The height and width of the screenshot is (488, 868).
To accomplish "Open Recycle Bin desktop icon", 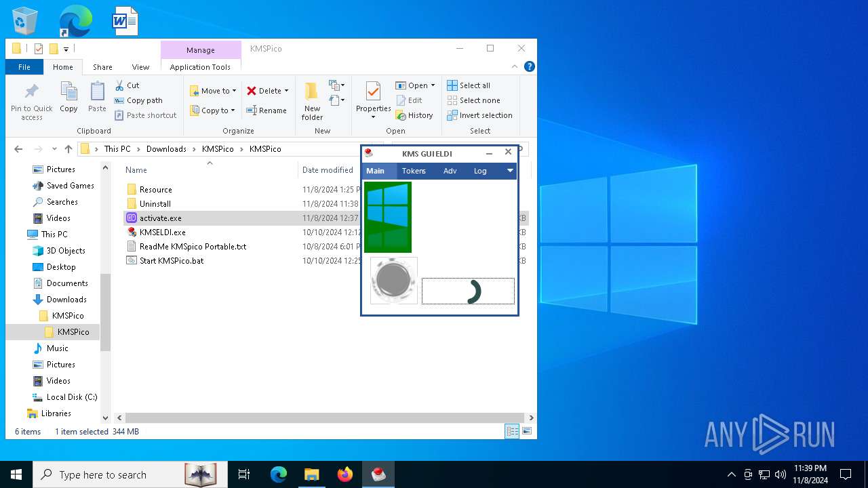I will click(x=25, y=21).
